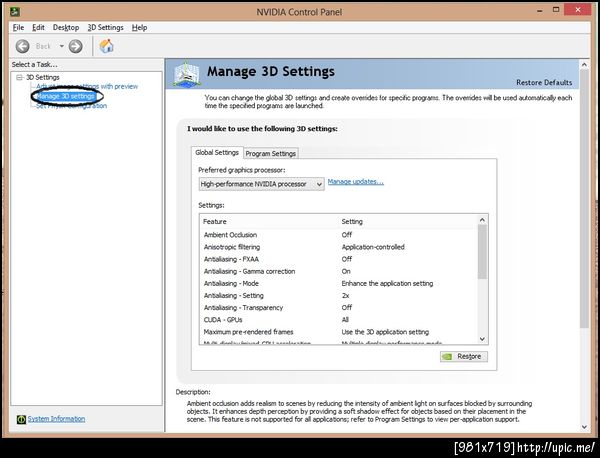Collapse the 3D Settings tree node
This screenshot has height=458, width=600.
pyautogui.click(x=19, y=77)
